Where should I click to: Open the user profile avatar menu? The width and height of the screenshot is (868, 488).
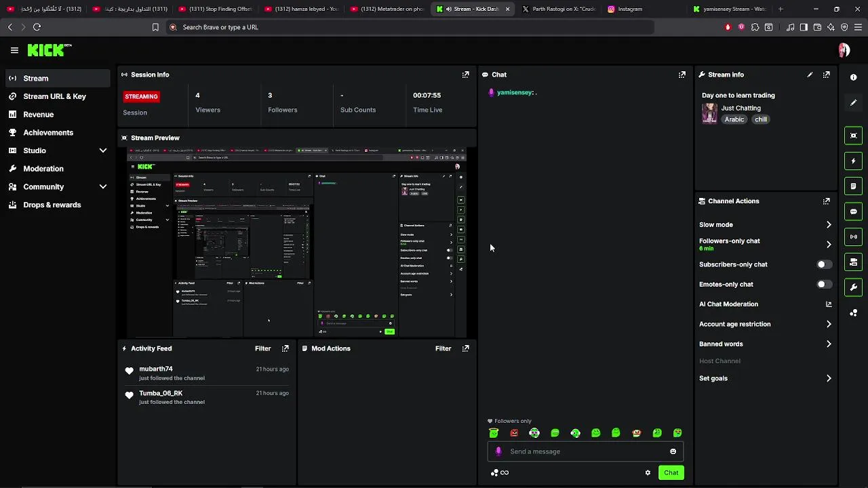coord(844,50)
